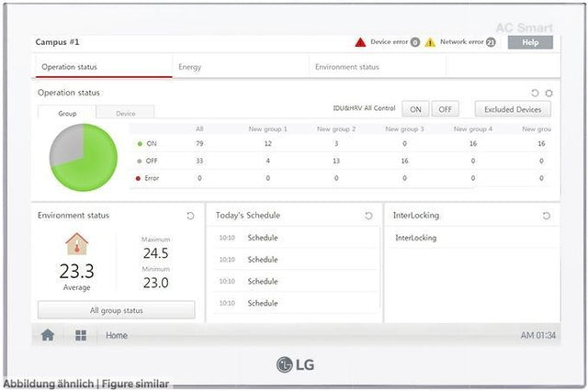Select the Group sub-tab
Image resolution: width=588 pixels, height=391 pixels.
click(x=67, y=113)
